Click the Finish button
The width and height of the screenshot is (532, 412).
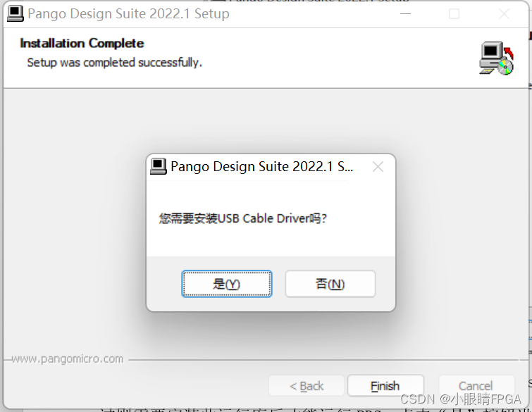tap(385, 386)
